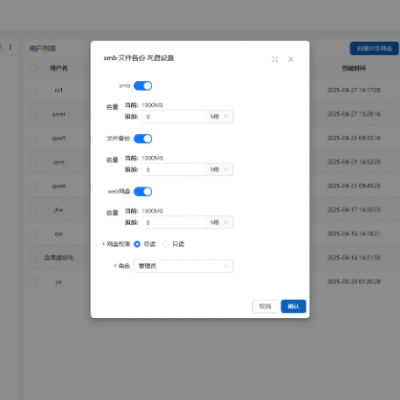Close the smb file backup settings dialog
This screenshot has height=400, width=400.
coord(291,59)
